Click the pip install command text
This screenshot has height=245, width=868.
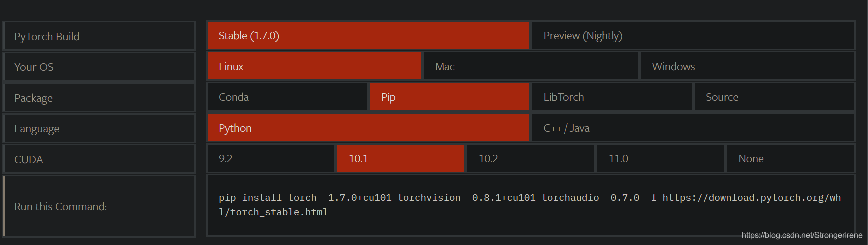530,205
